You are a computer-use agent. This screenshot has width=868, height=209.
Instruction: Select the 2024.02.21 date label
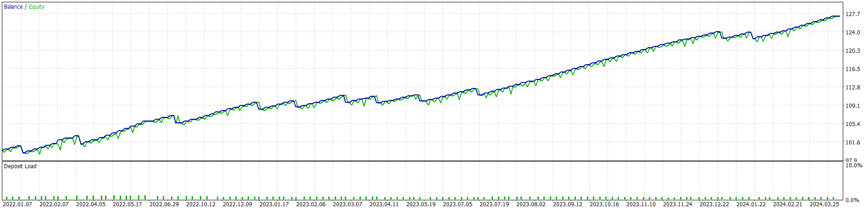788,204
